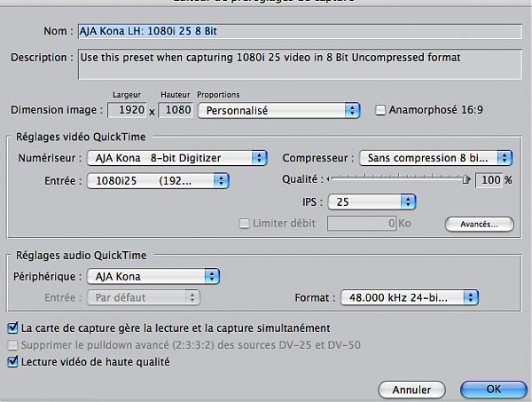Click the Largeur width field showing 1920
Viewport: 532px width, 402px height.
(x=127, y=110)
